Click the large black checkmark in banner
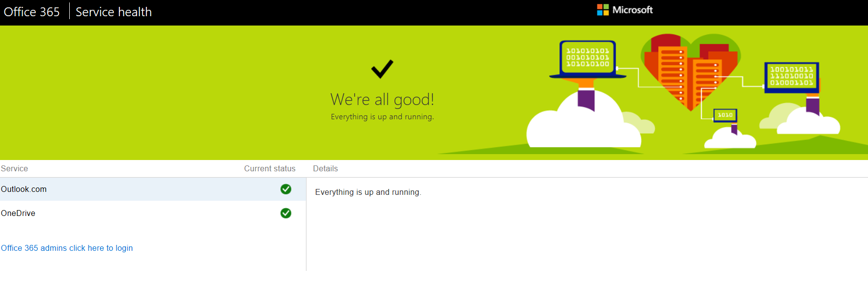868x294 pixels. (382, 69)
